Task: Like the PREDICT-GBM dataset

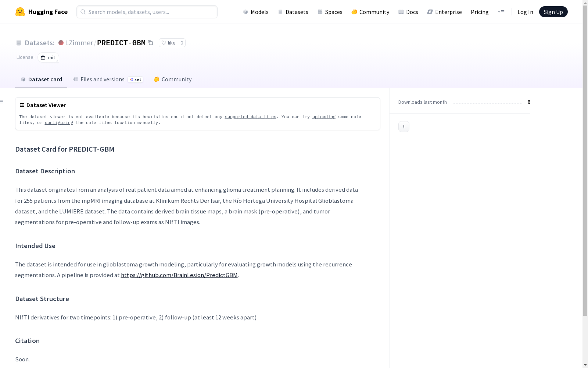Action: click(168, 43)
